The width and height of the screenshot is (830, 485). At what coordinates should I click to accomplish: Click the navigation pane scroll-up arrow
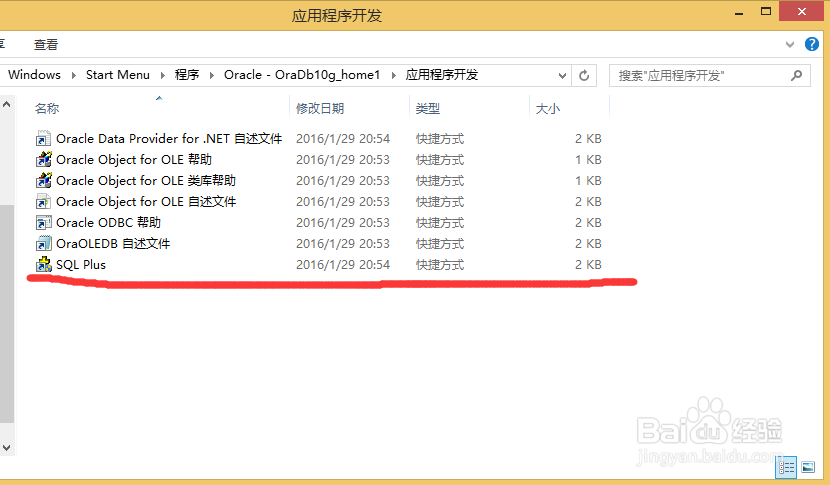coord(6,104)
